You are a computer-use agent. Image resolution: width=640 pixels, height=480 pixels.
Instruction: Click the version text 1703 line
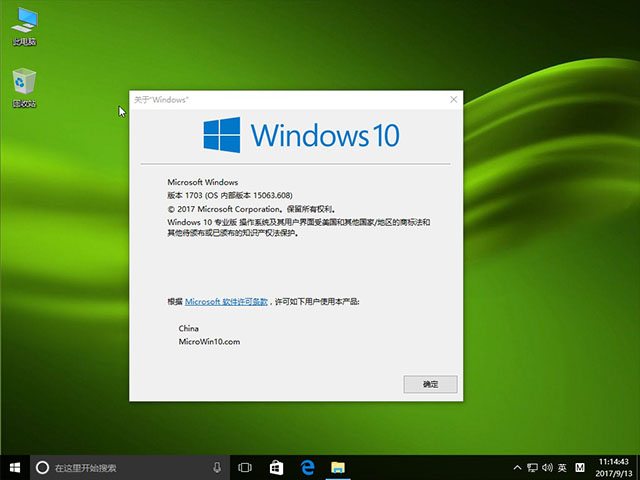point(230,195)
